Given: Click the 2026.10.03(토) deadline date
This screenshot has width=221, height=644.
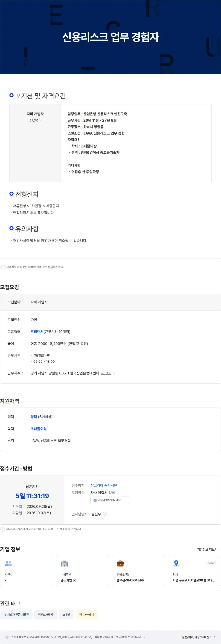Looking at the screenshot, I should (x=39, y=513).
